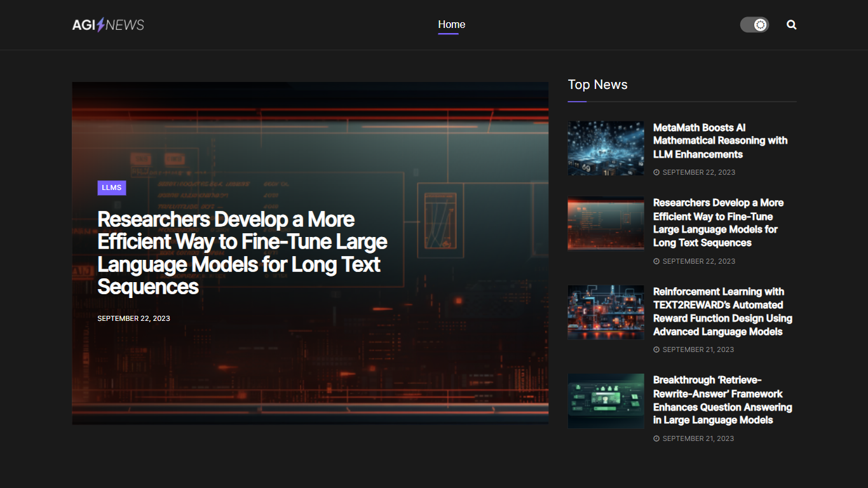Click clock icon under TEXT2REWARD article
The height and width of the screenshot is (488, 868).
tap(656, 350)
